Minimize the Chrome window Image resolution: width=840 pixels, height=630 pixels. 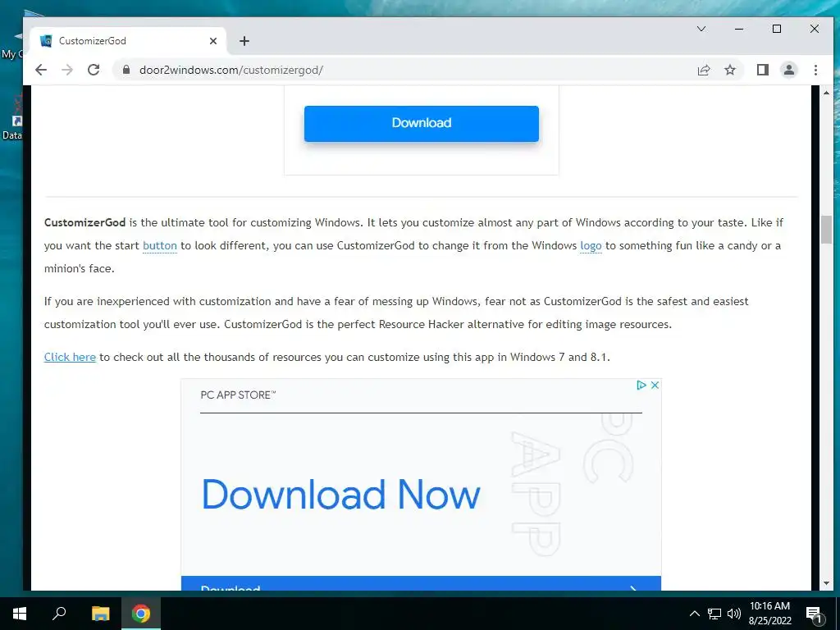click(739, 29)
